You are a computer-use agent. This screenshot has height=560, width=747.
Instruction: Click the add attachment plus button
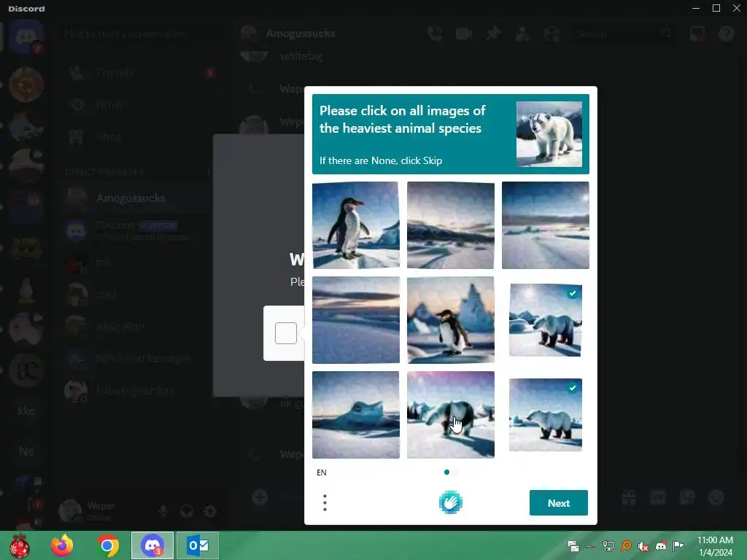coord(260,497)
